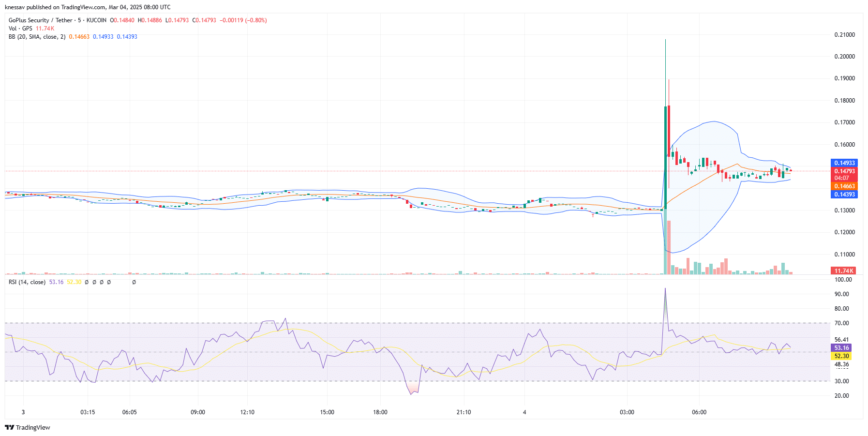Click the 80.00 RSI axis label
The image size is (868, 436).
842,309
